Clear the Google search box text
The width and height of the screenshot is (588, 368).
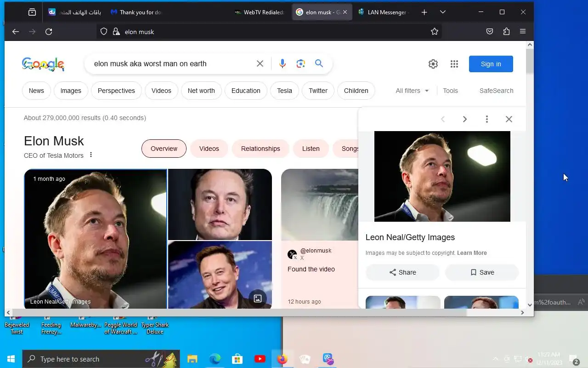(260, 63)
